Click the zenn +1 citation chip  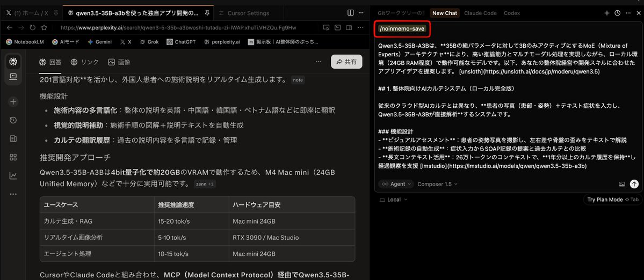[205, 184]
